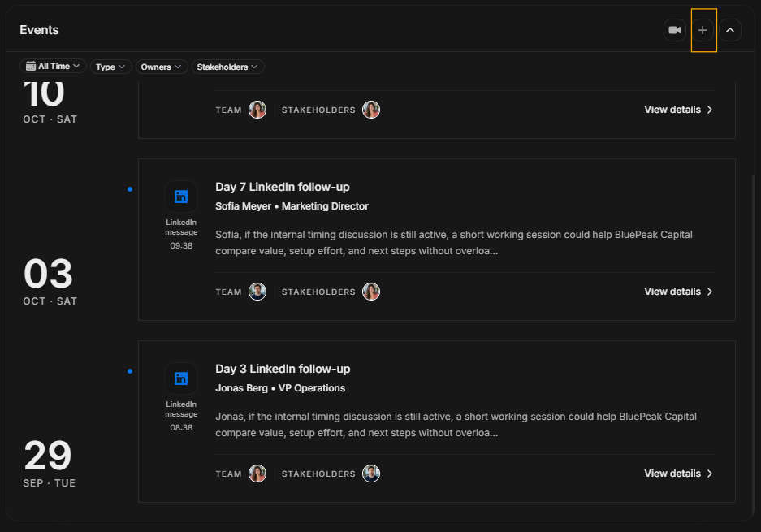Click stakeholder avatar on Day 7 follow-up

click(x=371, y=292)
